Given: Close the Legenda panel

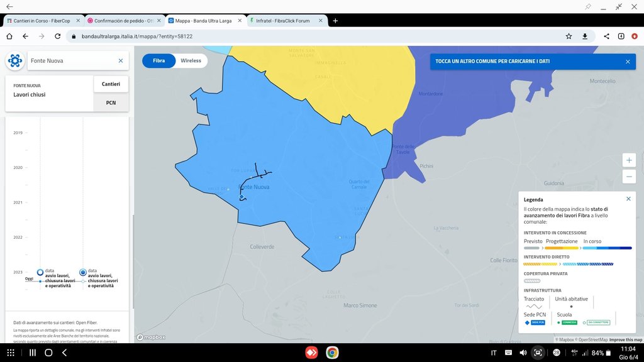Looking at the screenshot, I should [x=628, y=199].
